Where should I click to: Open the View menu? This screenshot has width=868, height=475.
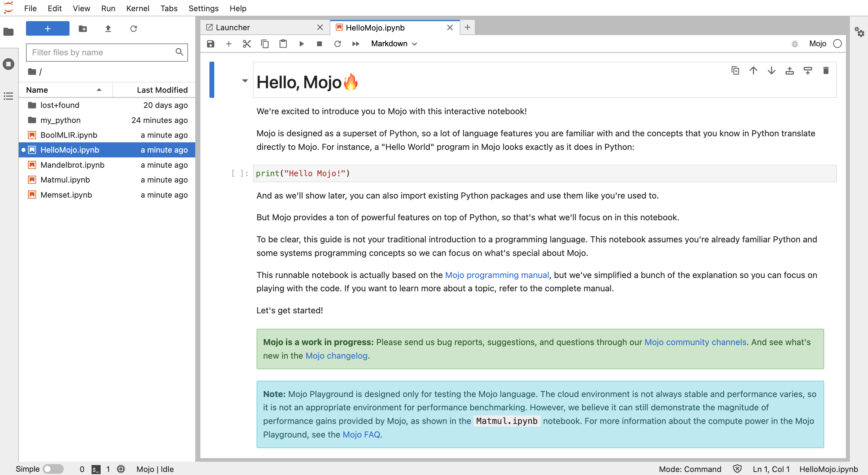click(x=81, y=8)
